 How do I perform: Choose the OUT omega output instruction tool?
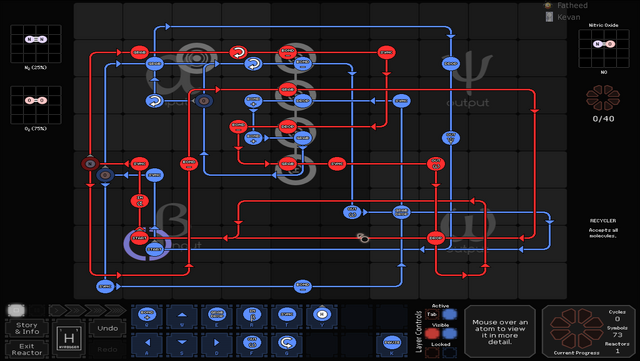pos(251,343)
